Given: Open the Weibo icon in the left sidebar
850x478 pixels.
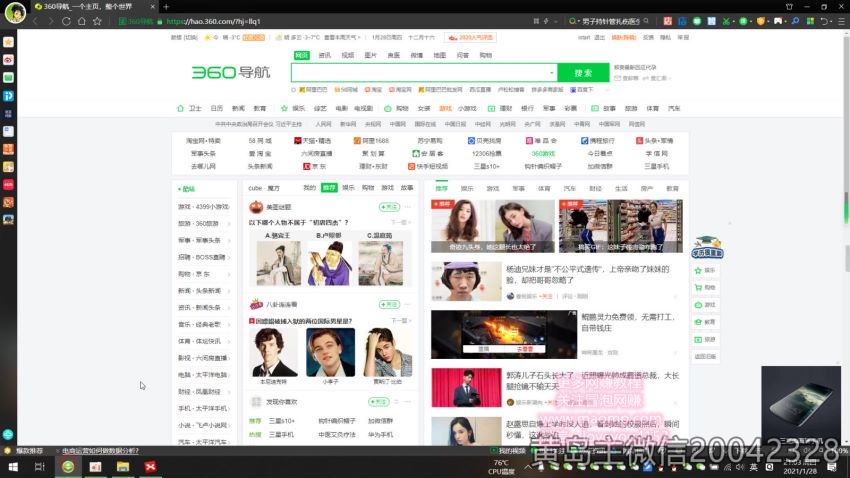Looking at the screenshot, I should coord(8,60).
